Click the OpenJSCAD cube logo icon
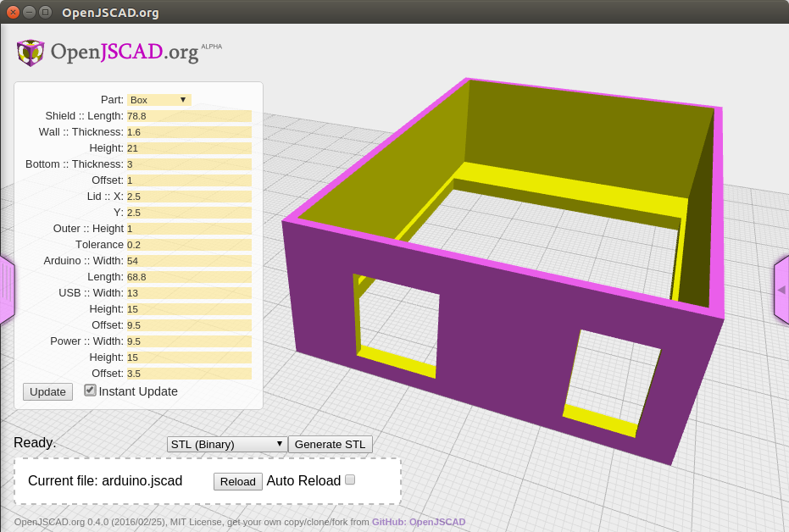 coord(31,53)
